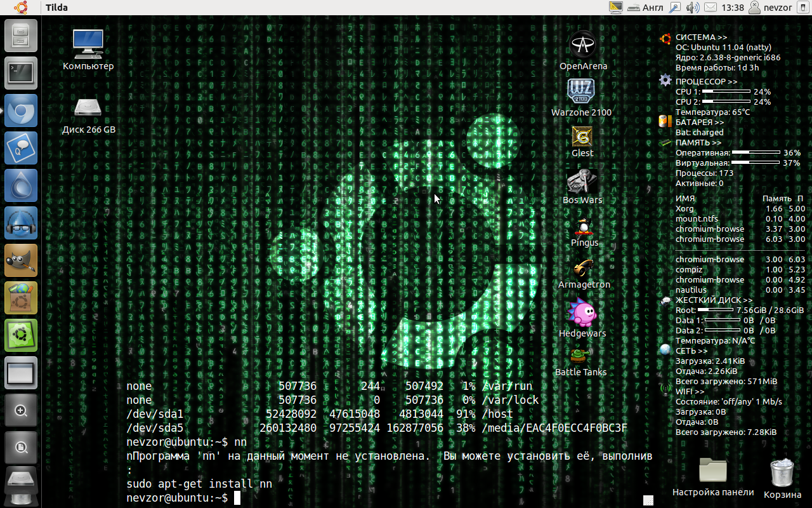The height and width of the screenshot is (508, 812).
Task: Click the '/var/run' terminal row
Action: (x=329, y=385)
